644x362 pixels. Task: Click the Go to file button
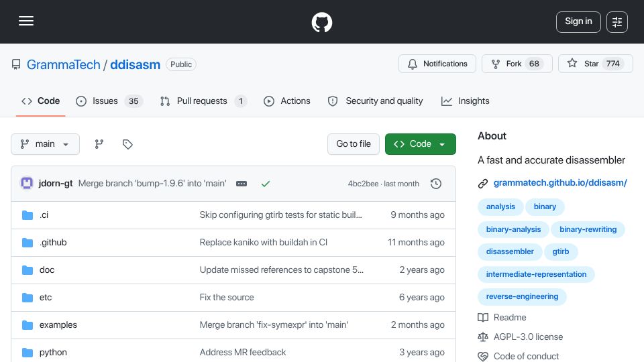point(354,144)
